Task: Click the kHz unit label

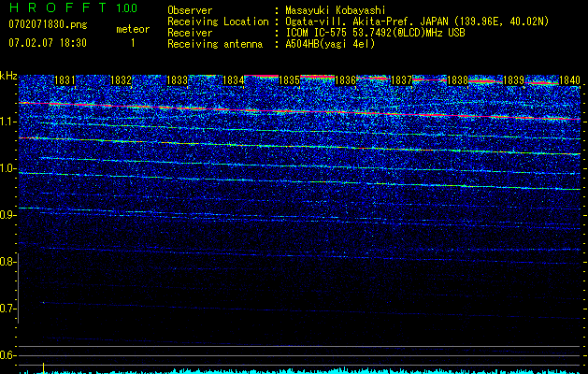Action: (9, 76)
